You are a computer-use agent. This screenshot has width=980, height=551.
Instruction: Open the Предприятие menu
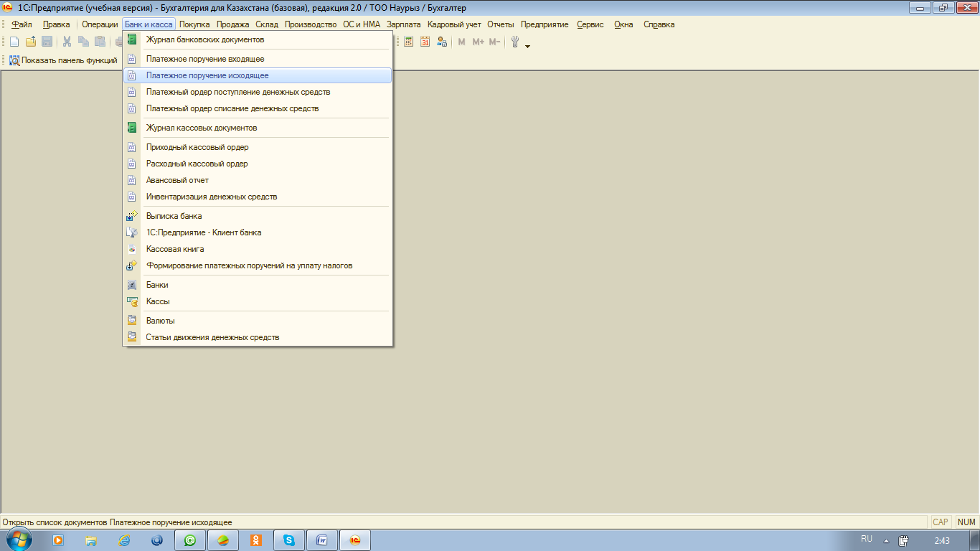(x=545, y=24)
